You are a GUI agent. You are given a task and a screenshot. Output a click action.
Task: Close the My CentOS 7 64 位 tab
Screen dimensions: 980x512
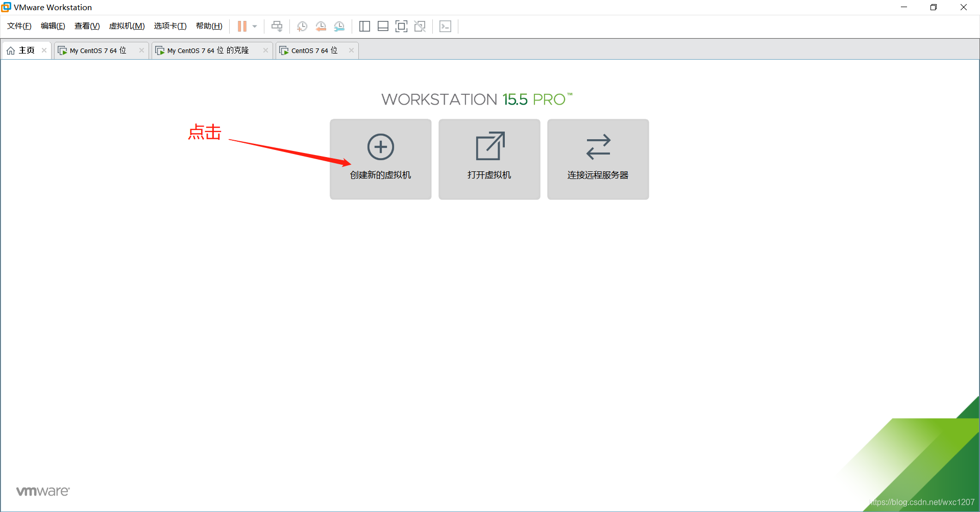pos(141,50)
